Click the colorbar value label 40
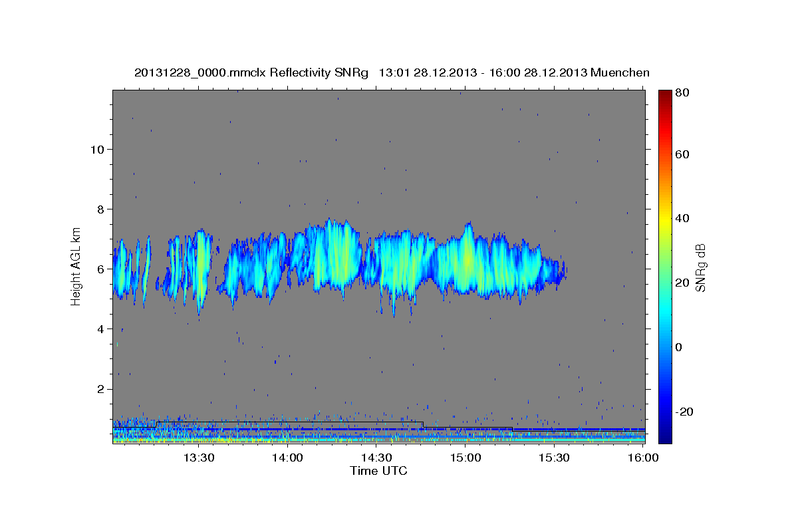 tap(682, 218)
